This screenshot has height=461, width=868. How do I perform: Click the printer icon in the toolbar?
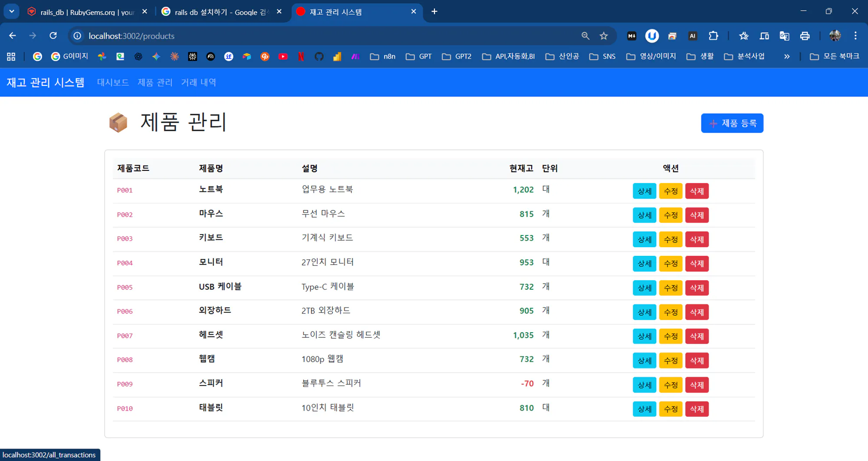[x=805, y=36]
